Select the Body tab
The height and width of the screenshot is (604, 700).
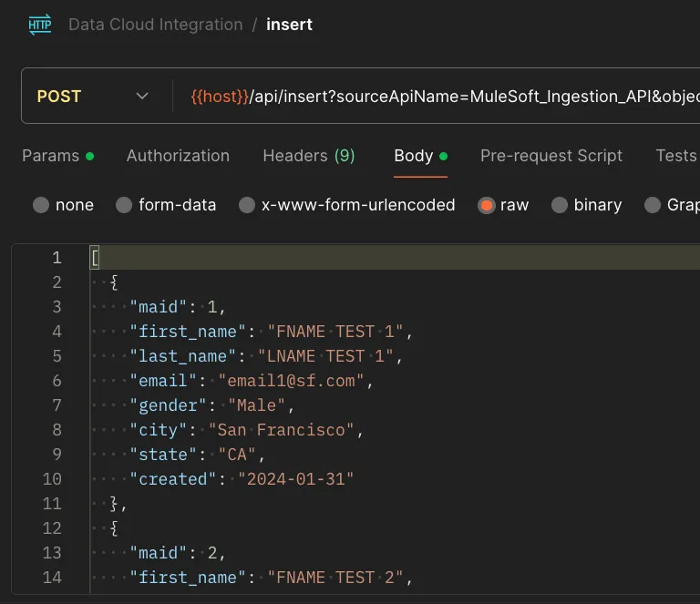[x=420, y=156]
